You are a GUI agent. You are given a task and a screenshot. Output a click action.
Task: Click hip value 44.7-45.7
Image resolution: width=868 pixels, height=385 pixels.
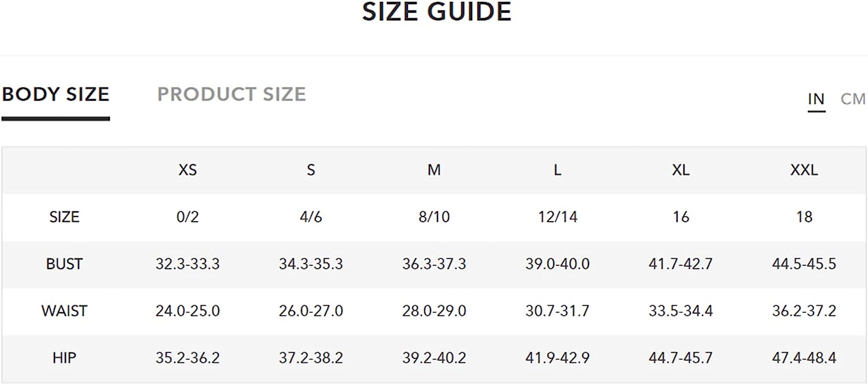(x=681, y=358)
